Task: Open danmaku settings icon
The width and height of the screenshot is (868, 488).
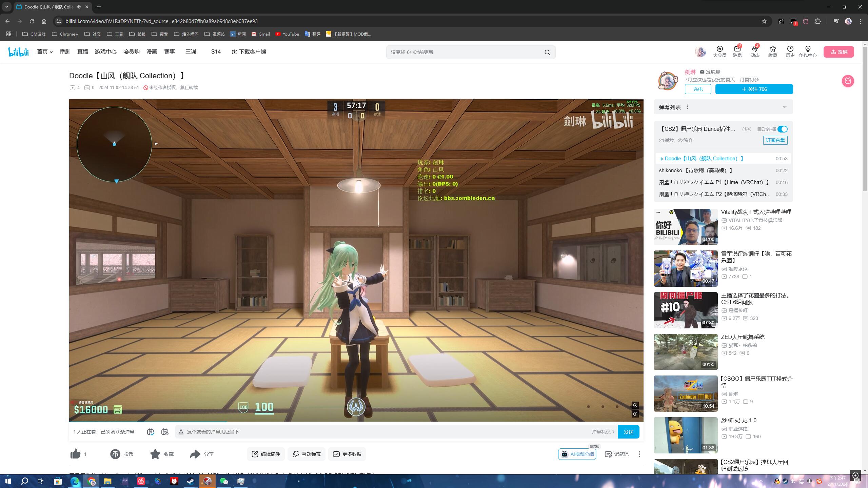Action: pos(165,432)
